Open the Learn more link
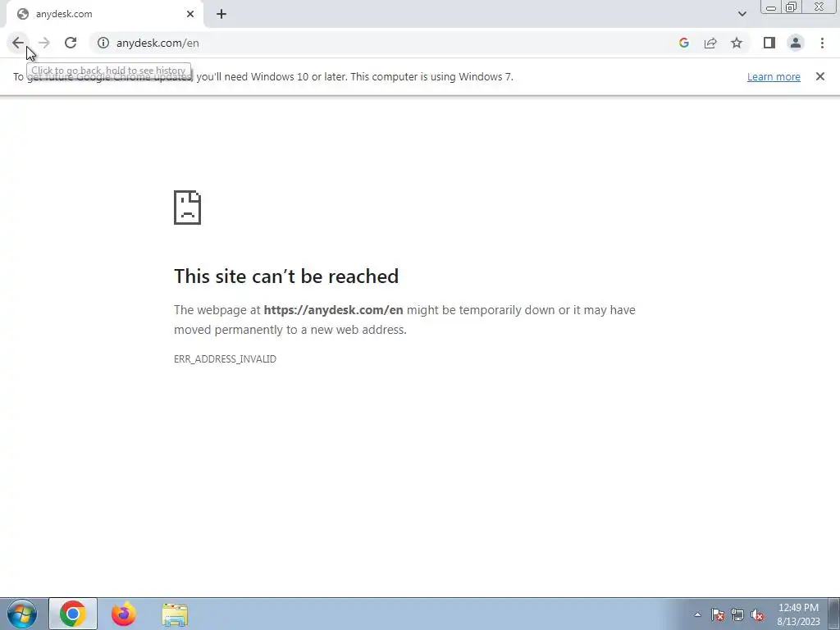840x630 pixels. click(x=774, y=76)
